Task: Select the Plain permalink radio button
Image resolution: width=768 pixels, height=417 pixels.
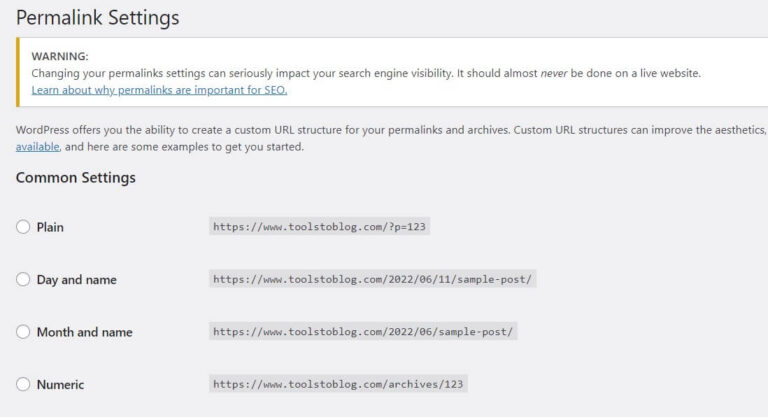Action: click(23, 227)
